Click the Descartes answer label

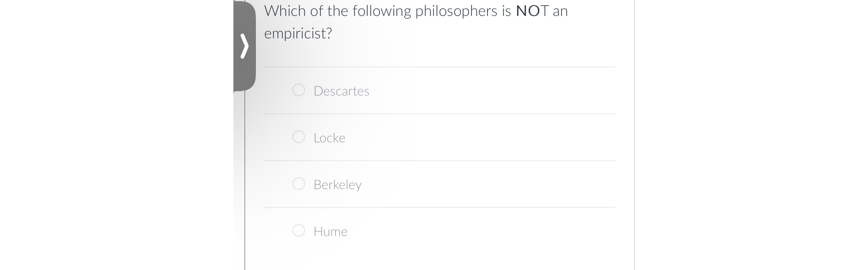(x=341, y=91)
